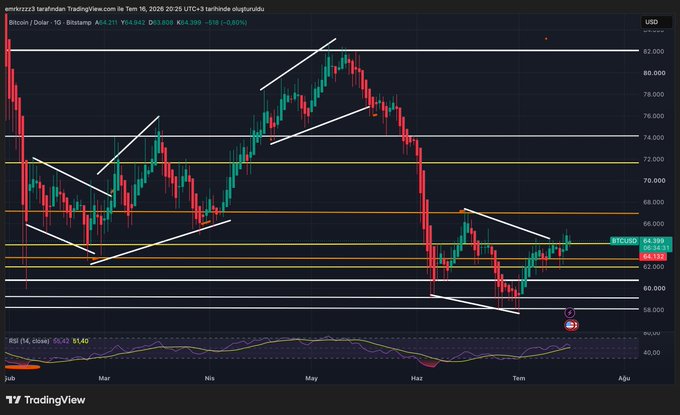Click the change value −518 (−0,80%)
This screenshot has height=415, width=680.
[x=228, y=23]
